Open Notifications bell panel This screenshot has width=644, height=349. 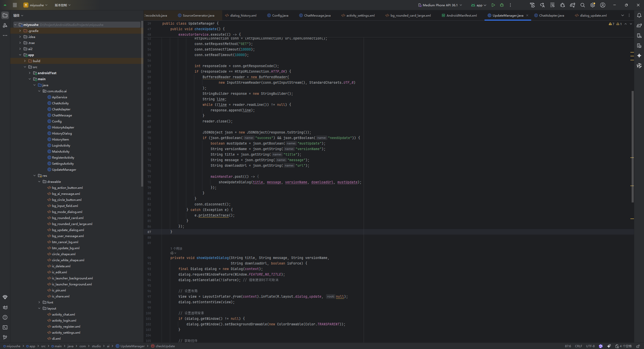[x=639, y=15]
